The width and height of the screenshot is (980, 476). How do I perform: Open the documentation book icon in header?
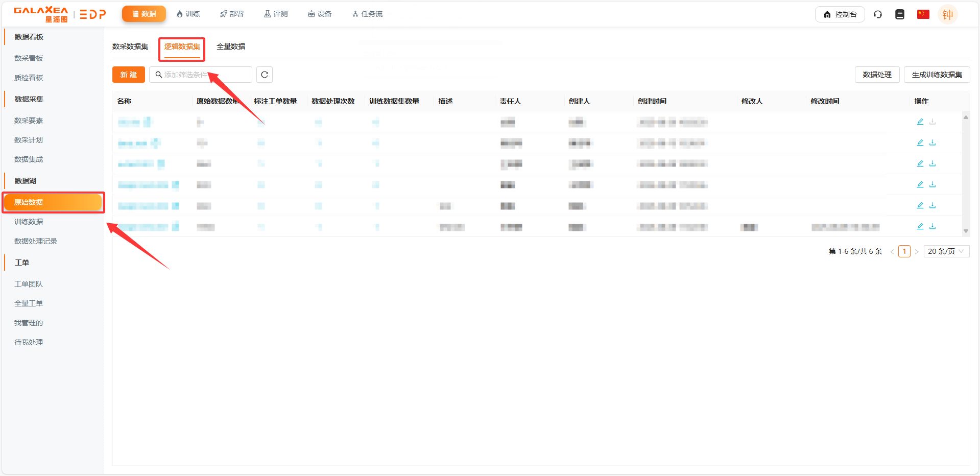900,14
